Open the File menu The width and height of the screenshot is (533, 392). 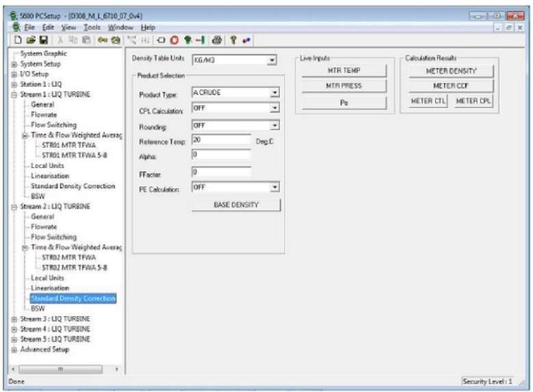click(x=29, y=27)
